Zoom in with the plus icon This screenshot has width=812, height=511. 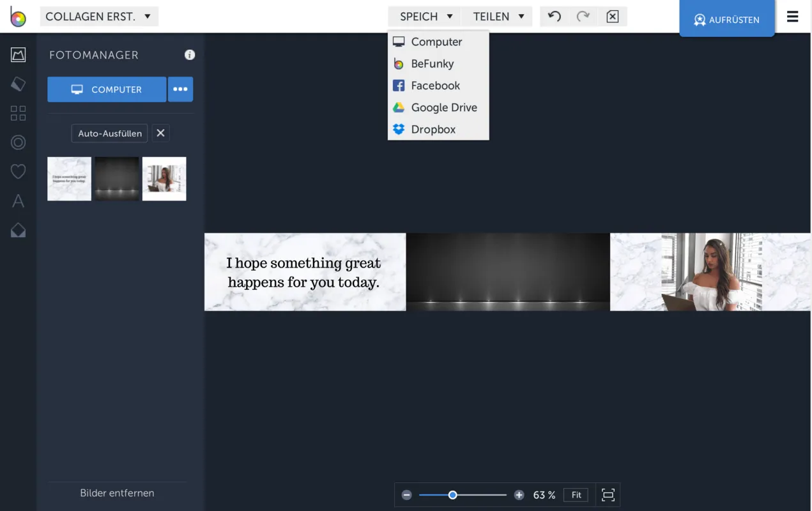coord(519,495)
